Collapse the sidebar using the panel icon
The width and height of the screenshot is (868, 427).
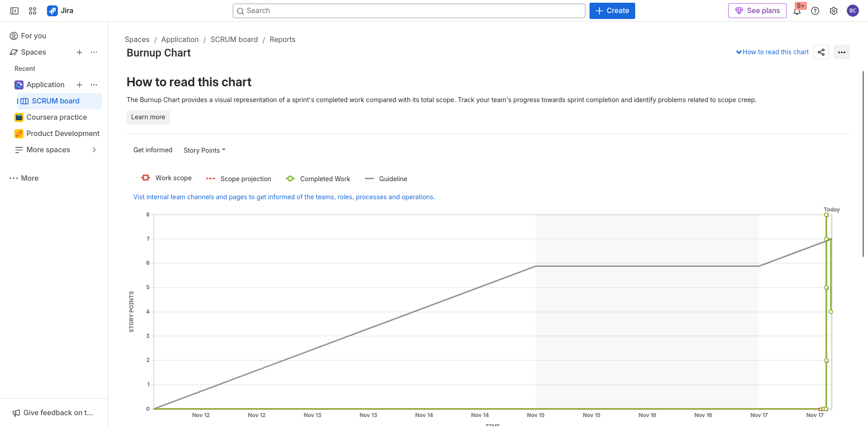14,11
